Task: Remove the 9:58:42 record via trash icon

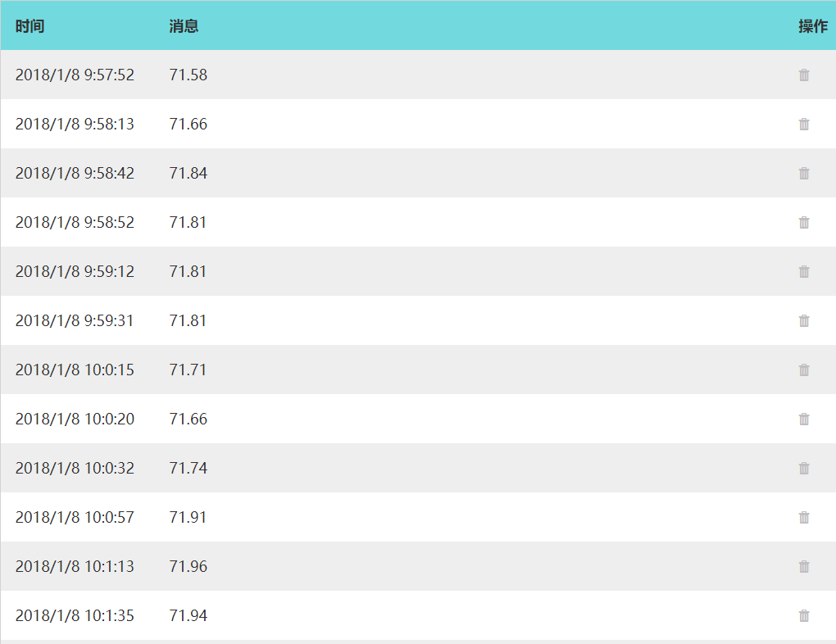Action: 804,173
